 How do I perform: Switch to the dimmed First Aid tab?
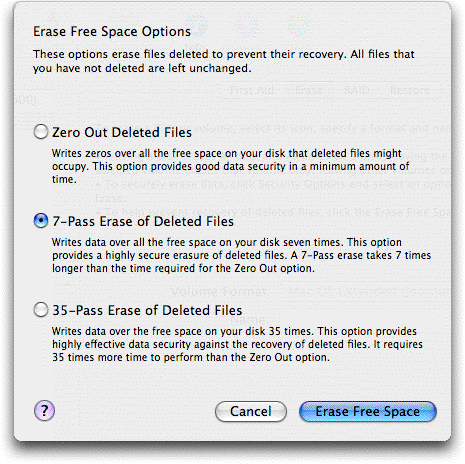[x=252, y=90]
